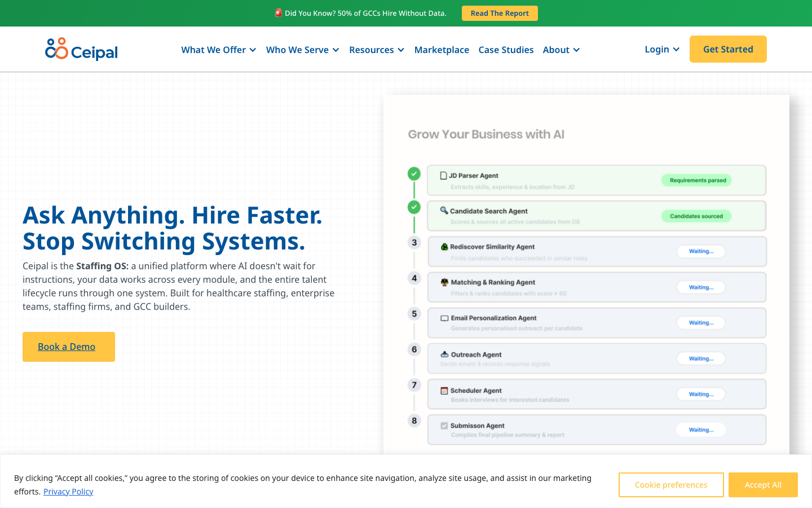Click Book a Demo button
Image resolution: width=812 pixels, height=508 pixels.
pyautogui.click(x=69, y=347)
